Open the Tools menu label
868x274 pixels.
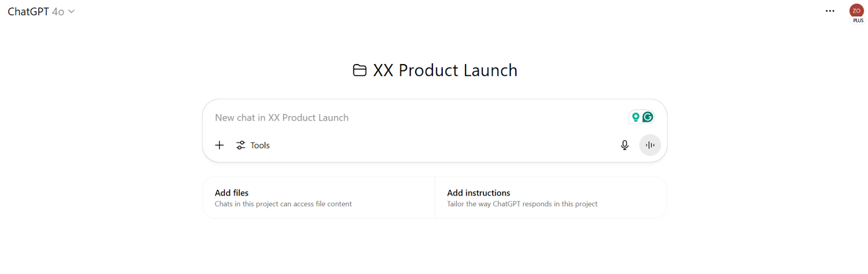click(260, 145)
